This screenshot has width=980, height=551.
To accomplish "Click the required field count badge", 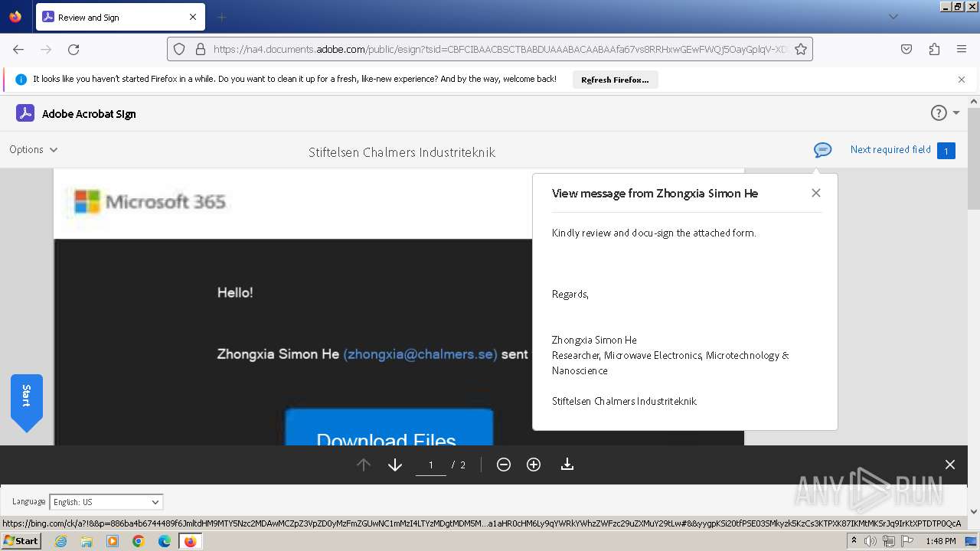I will (x=946, y=151).
